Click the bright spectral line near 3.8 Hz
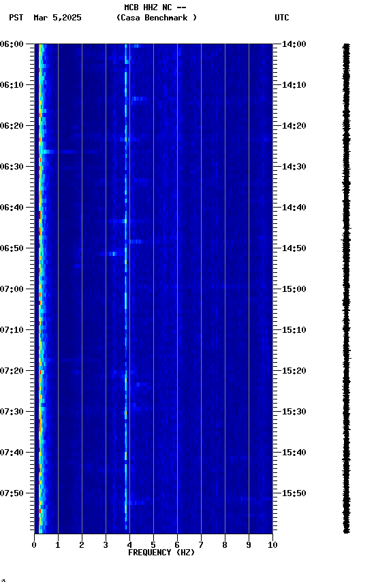The width and height of the screenshot is (376, 588). point(126,289)
